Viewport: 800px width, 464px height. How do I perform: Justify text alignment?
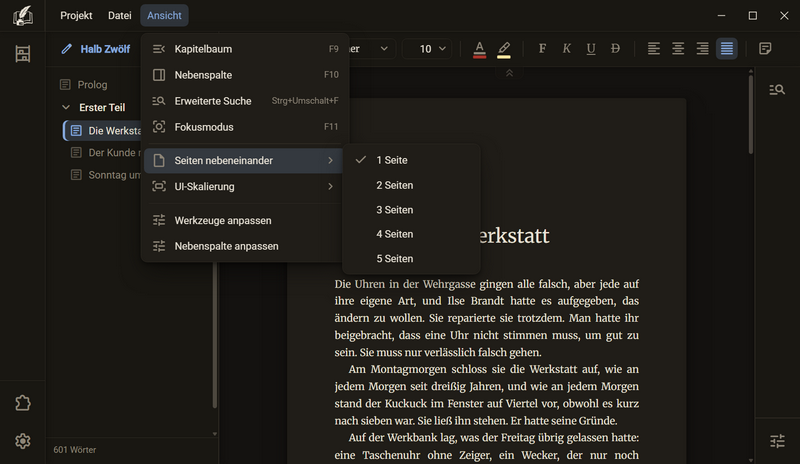tap(727, 49)
